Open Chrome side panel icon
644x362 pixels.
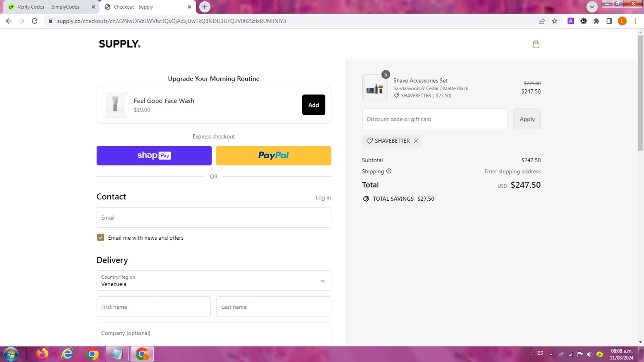point(609,21)
